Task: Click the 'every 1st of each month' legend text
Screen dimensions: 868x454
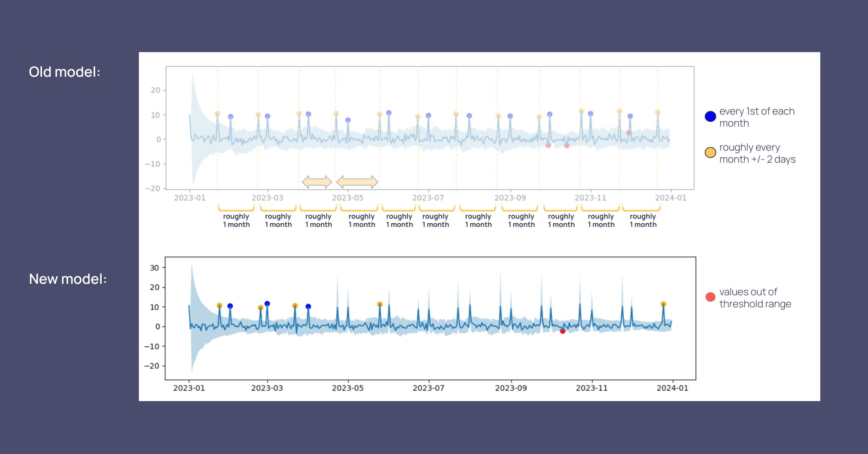Action: pos(757,117)
